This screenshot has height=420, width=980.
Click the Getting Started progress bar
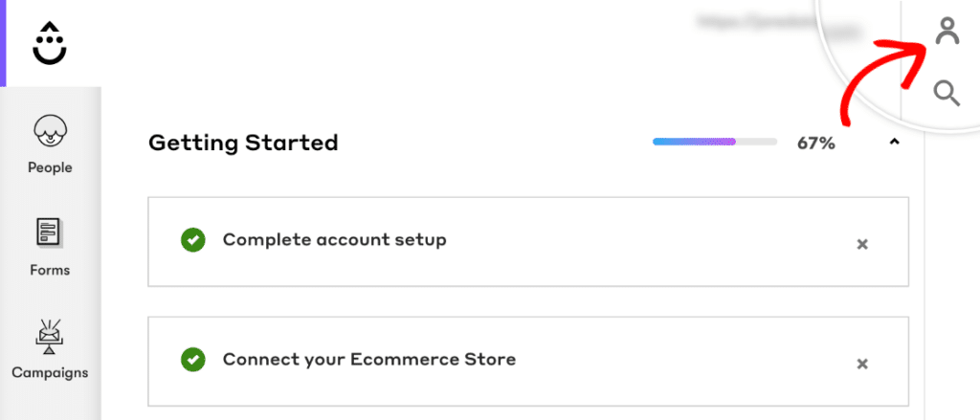[714, 143]
